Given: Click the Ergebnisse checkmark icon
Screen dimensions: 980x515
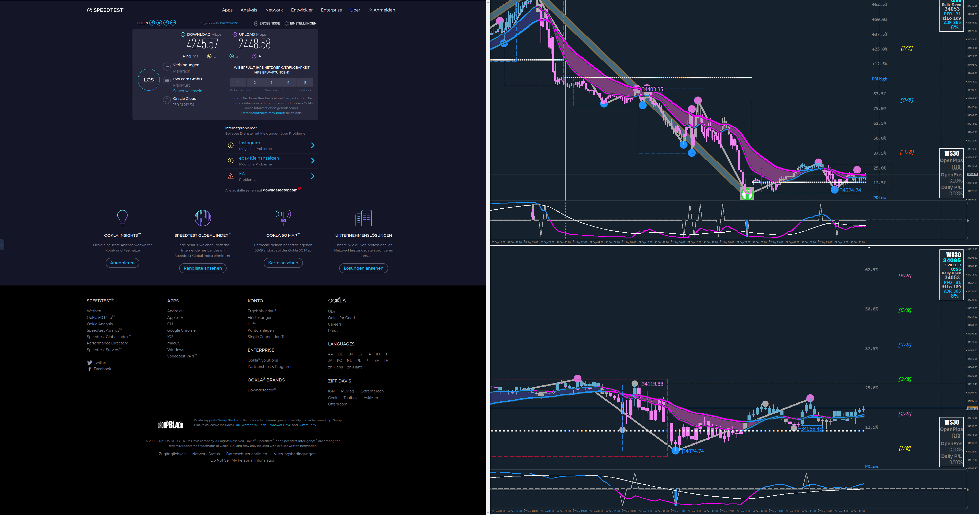Looking at the screenshot, I should click(x=256, y=23).
